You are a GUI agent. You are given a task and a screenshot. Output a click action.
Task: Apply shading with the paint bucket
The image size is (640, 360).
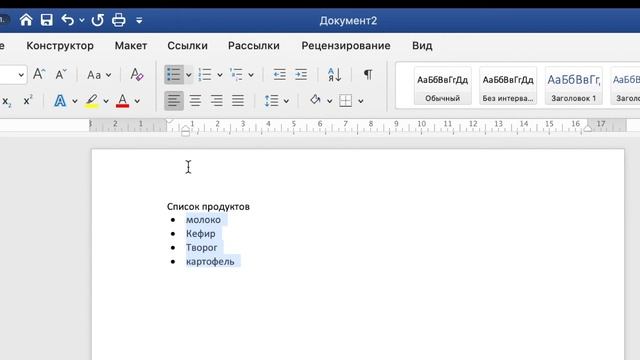pos(315,100)
